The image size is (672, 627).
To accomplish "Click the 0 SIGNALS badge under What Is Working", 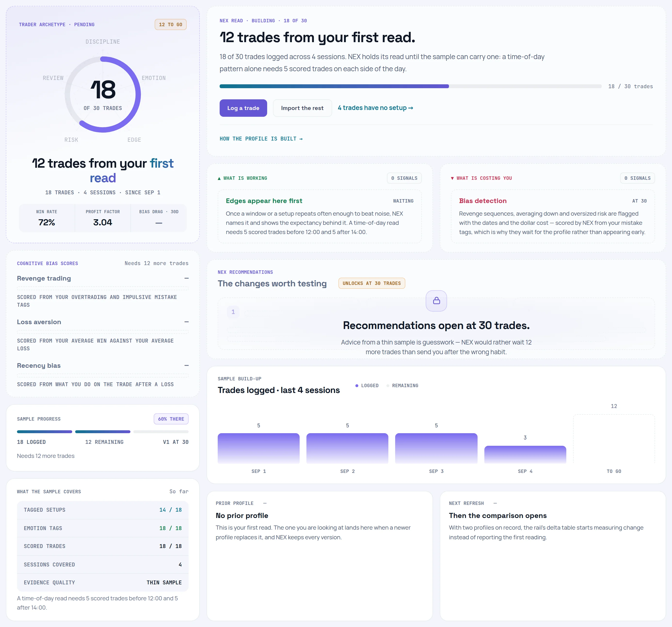I will click(x=404, y=178).
